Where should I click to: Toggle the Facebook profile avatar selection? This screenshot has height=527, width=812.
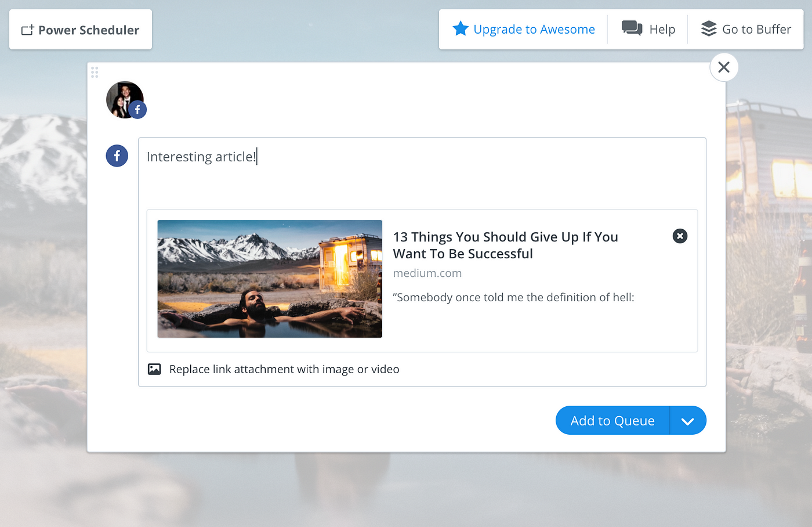(125, 100)
